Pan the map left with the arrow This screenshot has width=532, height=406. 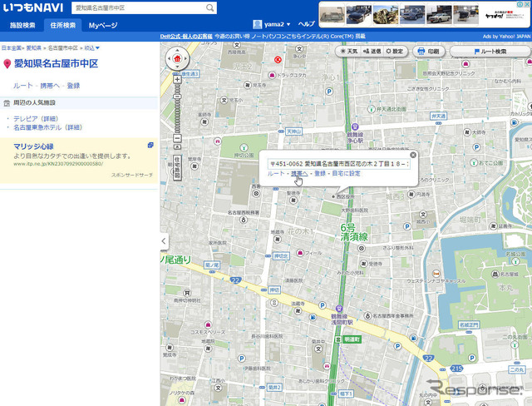coord(169,58)
